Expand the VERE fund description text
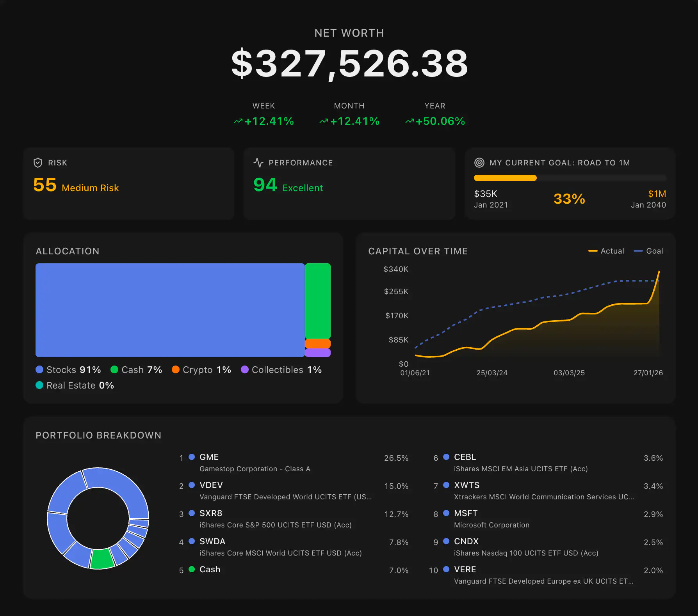This screenshot has height=616, width=698. [x=543, y=581]
